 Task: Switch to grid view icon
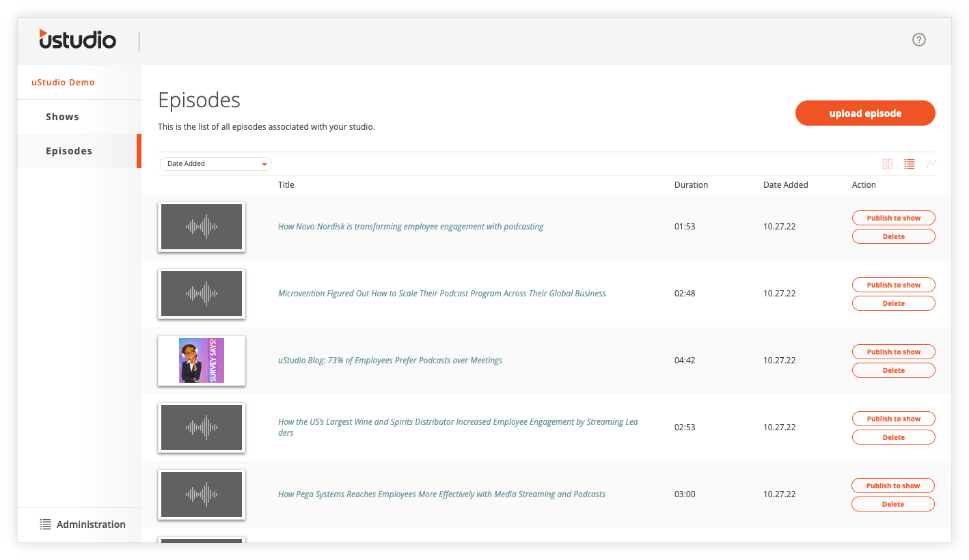[x=888, y=164]
